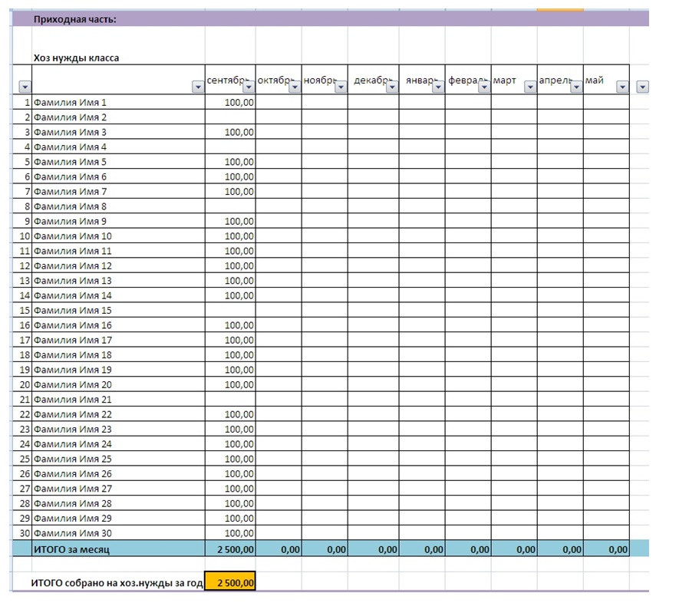The width and height of the screenshot is (679, 616).
Task: Click the empty сентябрь cell for Фамилия Имя 15
Action: 230,311
